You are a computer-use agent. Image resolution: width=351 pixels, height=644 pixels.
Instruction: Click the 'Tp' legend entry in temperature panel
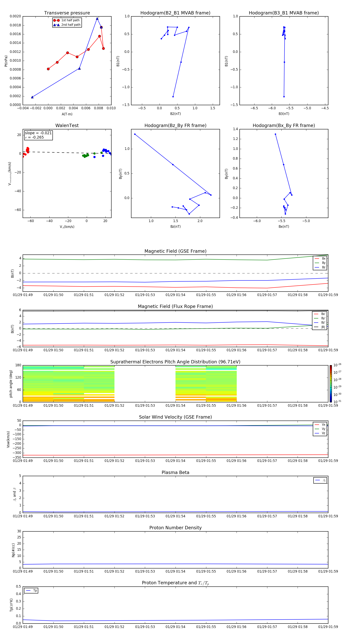[31, 591]
